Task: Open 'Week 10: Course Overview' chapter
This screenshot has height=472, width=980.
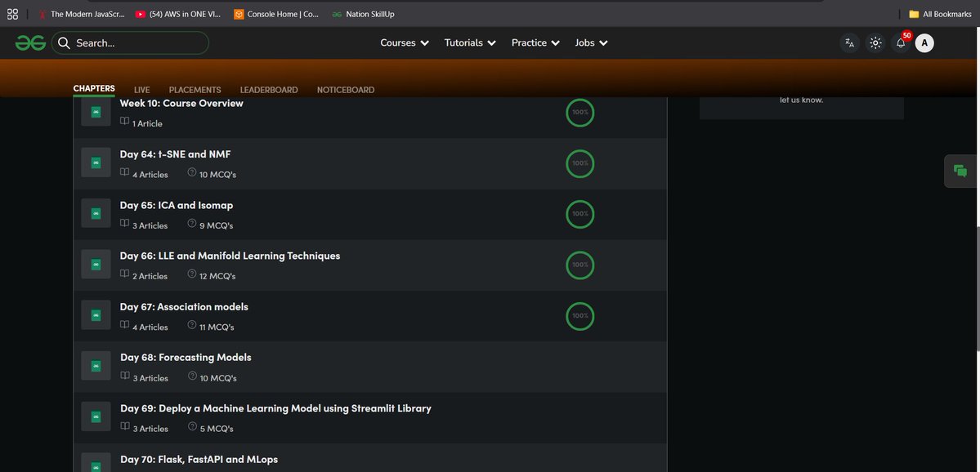Action: tap(181, 104)
